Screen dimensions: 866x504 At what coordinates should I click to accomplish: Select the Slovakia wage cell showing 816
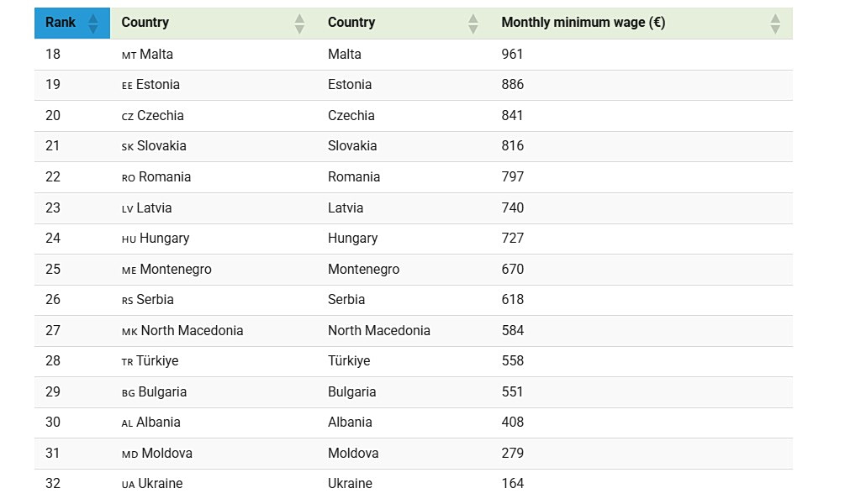click(x=512, y=146)
